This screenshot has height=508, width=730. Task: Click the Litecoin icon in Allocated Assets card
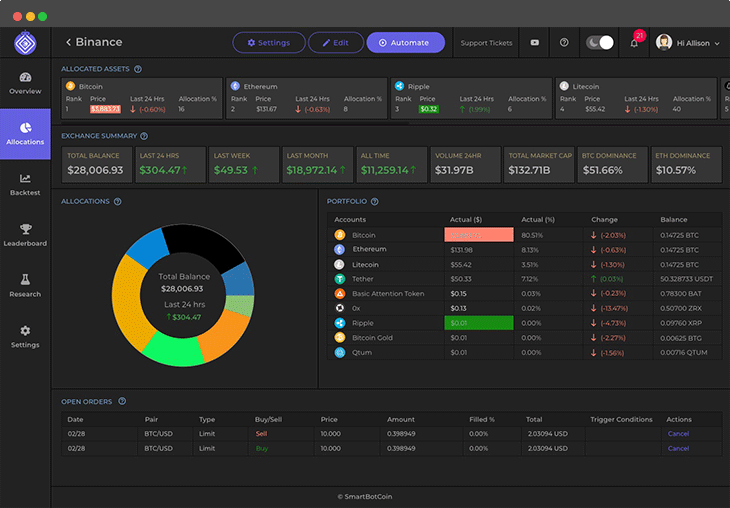point(564,86)
